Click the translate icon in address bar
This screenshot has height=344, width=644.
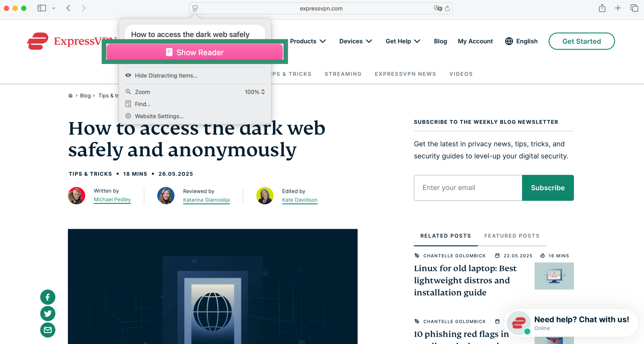438,9
